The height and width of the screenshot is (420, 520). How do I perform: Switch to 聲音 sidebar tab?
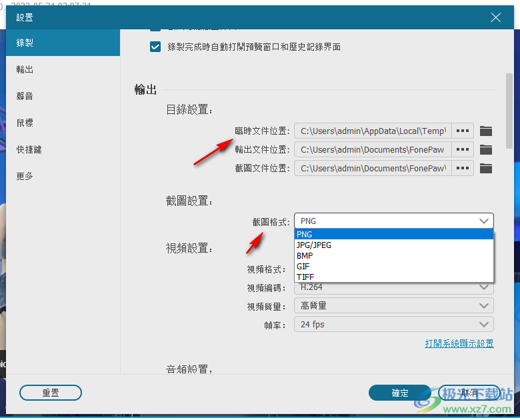[63, 96]
